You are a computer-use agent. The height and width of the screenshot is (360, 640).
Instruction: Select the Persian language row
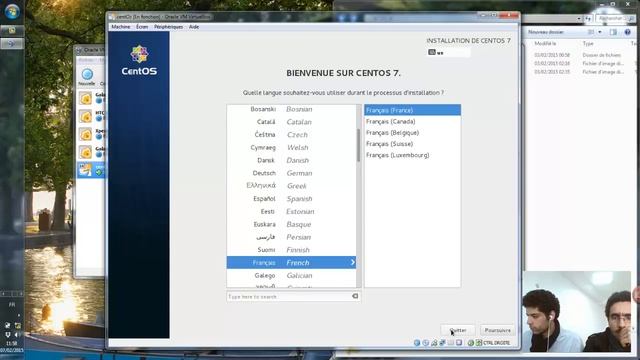[291, 237]
